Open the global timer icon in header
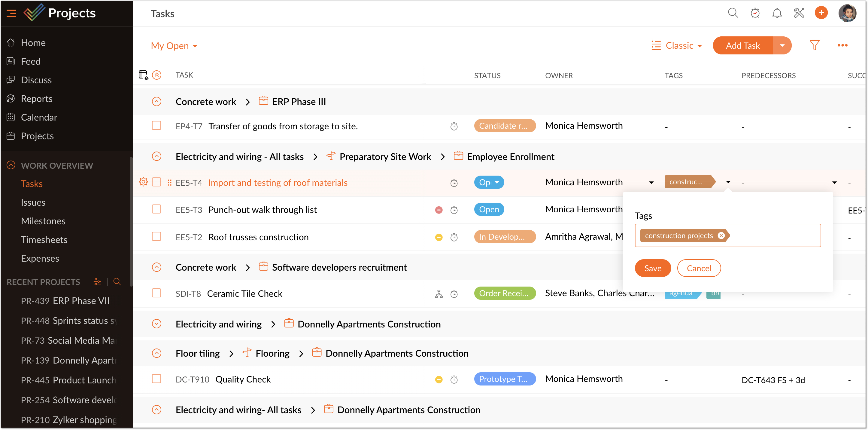 (755, 13)
